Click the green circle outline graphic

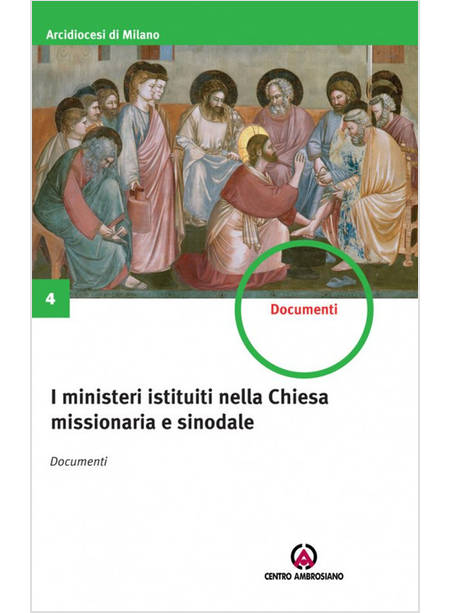pos(304,309)
